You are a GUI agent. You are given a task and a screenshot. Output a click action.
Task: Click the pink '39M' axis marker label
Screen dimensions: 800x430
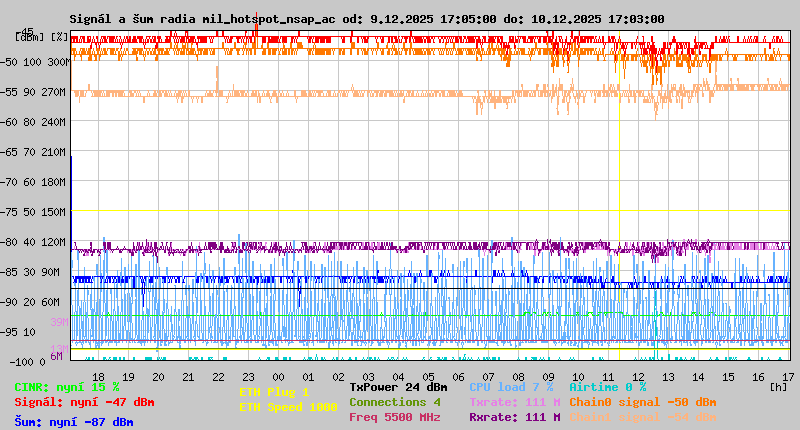tap(59, 322)
